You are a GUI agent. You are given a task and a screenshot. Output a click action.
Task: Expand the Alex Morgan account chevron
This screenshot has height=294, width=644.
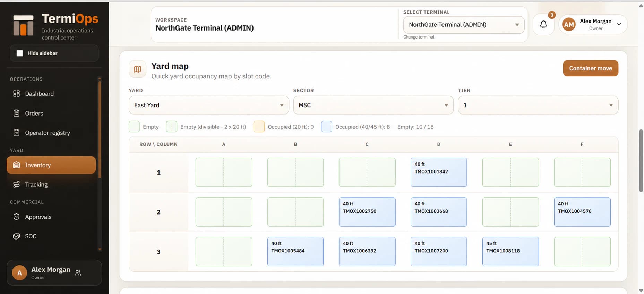tap(619, 24)
